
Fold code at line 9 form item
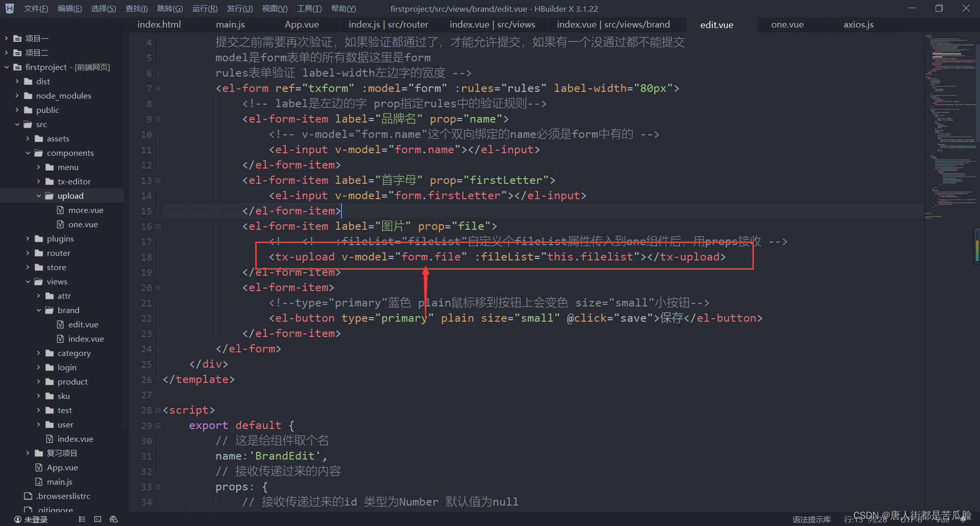[x=158, y=119]
